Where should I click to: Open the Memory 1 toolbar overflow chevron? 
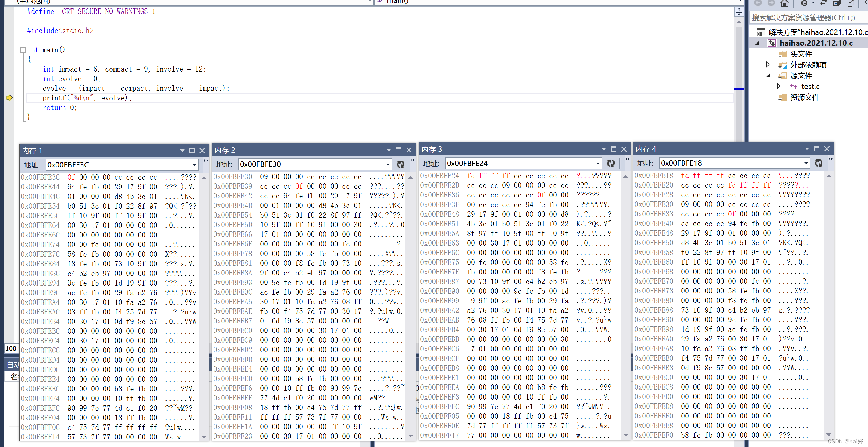click(205, 161)
